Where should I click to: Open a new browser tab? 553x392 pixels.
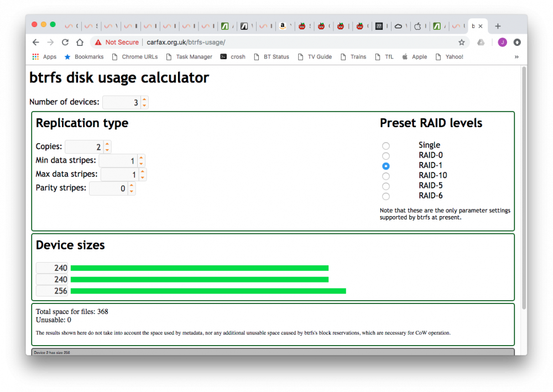498,26
